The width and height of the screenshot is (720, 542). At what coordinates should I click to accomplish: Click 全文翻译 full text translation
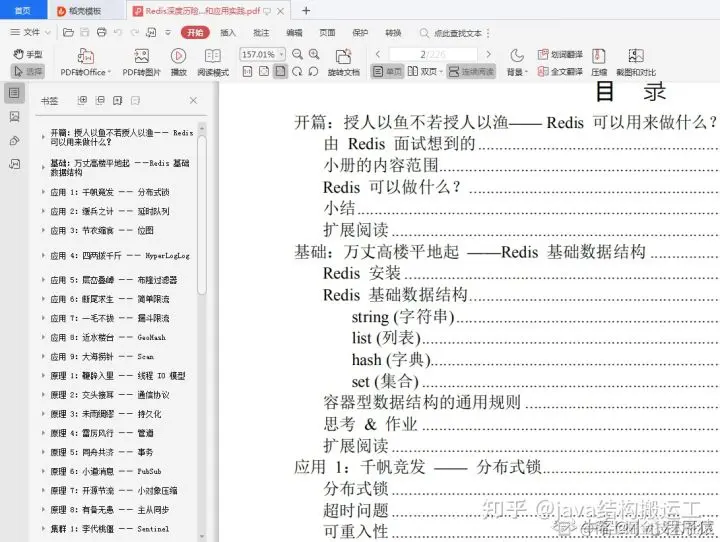(560, 72)
